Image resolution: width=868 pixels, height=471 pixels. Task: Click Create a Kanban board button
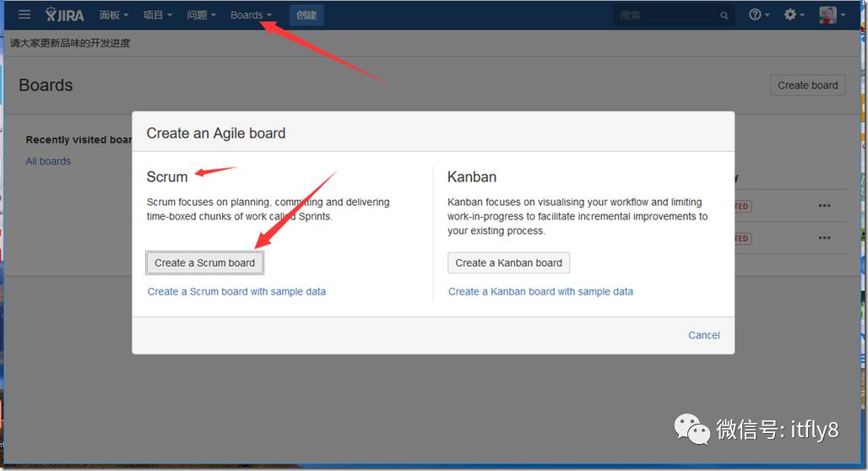tap(509, 263)
